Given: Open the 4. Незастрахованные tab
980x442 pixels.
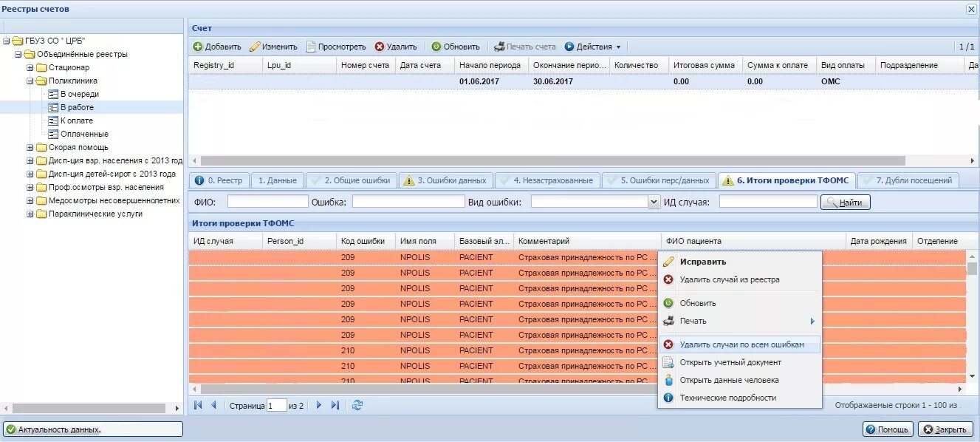Looking at the screenshot, I should tap(547, 180).
